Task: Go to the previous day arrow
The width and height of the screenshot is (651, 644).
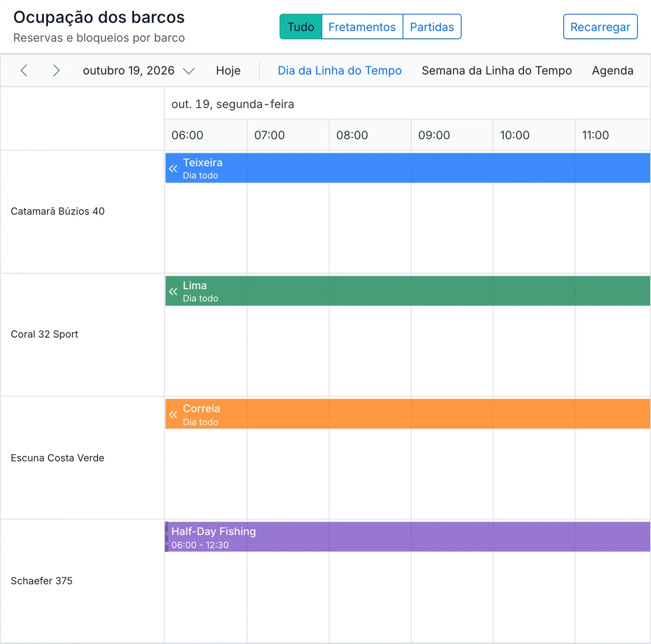Action: pos(24,71)
